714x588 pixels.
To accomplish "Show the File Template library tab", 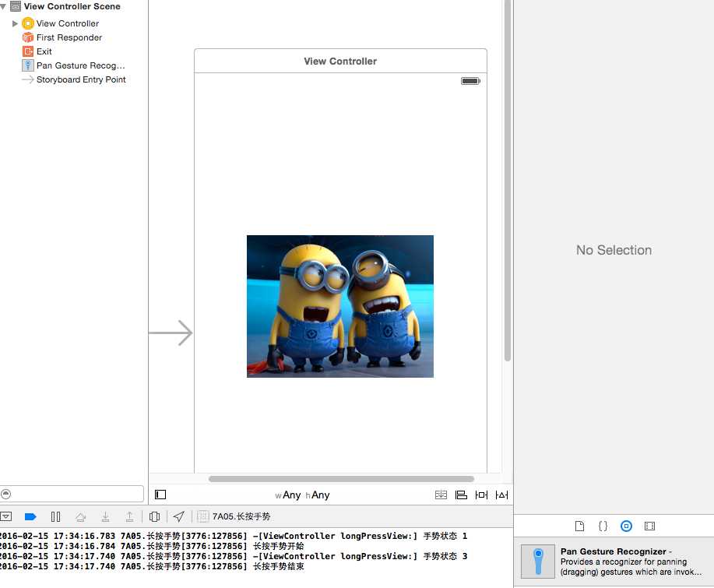I will click(579, 526).
